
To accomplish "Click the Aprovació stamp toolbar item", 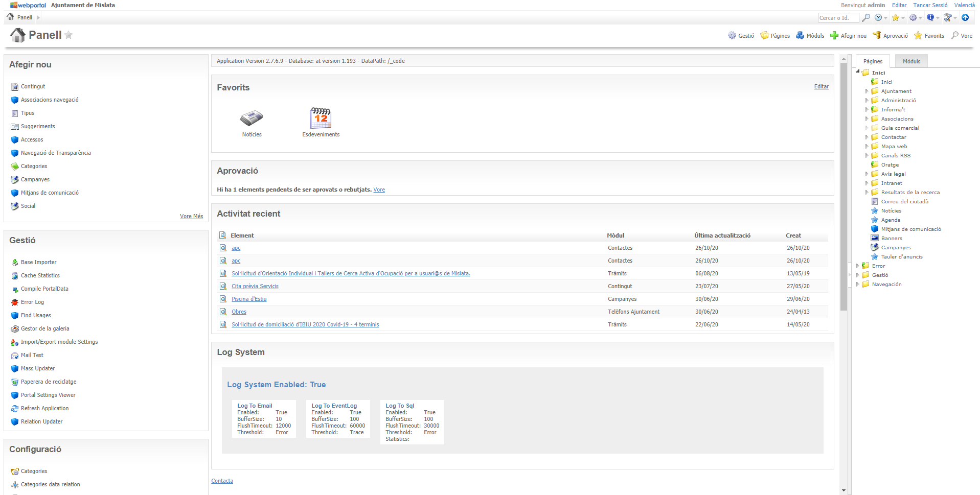I will (x=890, y=36).
